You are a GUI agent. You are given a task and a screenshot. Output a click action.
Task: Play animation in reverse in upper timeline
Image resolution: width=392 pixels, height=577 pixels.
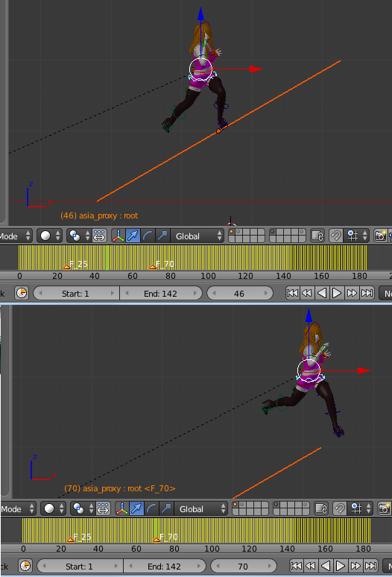coord(322,293)
